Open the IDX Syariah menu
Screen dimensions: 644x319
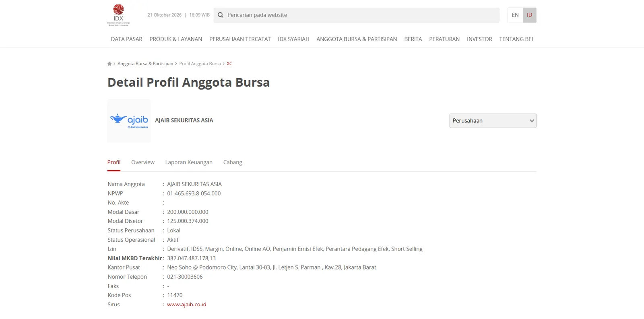294,39
